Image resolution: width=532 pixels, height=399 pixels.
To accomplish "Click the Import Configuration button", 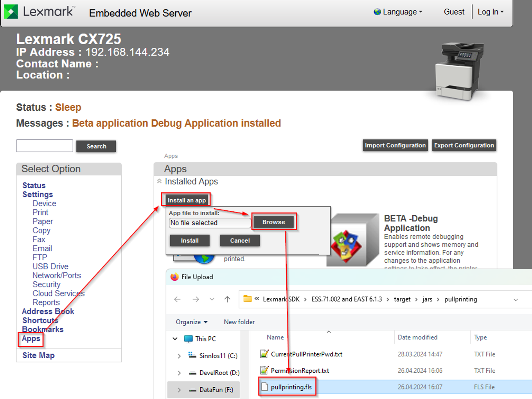I will tap(395, 145).
